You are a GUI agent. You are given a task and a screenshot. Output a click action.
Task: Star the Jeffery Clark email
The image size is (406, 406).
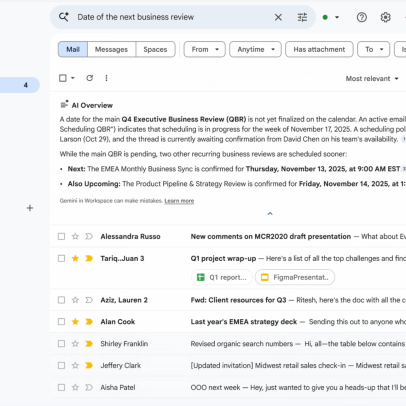(75, 365)
